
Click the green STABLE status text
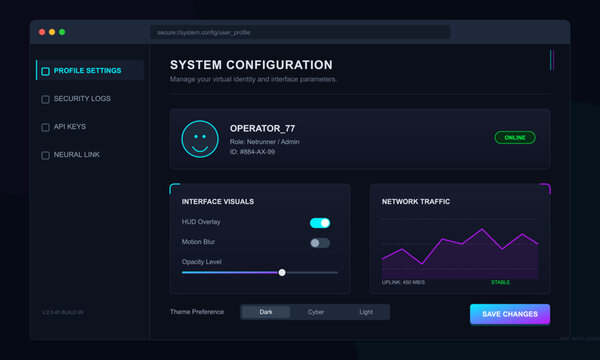[500, 282]
